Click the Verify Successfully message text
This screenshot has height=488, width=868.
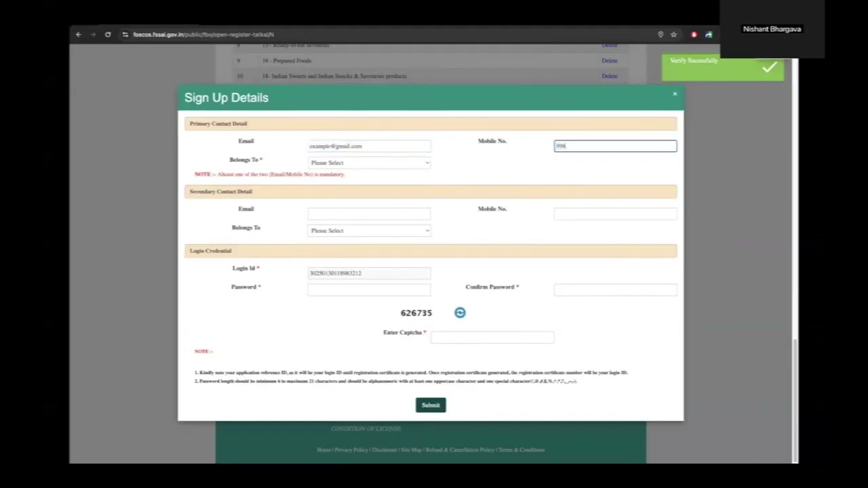click(x=694, y=61)
